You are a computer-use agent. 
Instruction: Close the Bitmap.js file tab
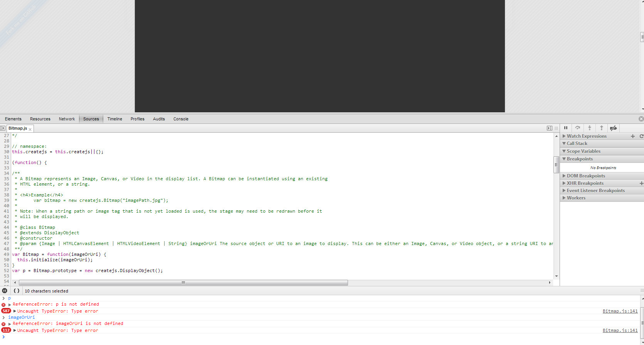click(x=30, y=129)
